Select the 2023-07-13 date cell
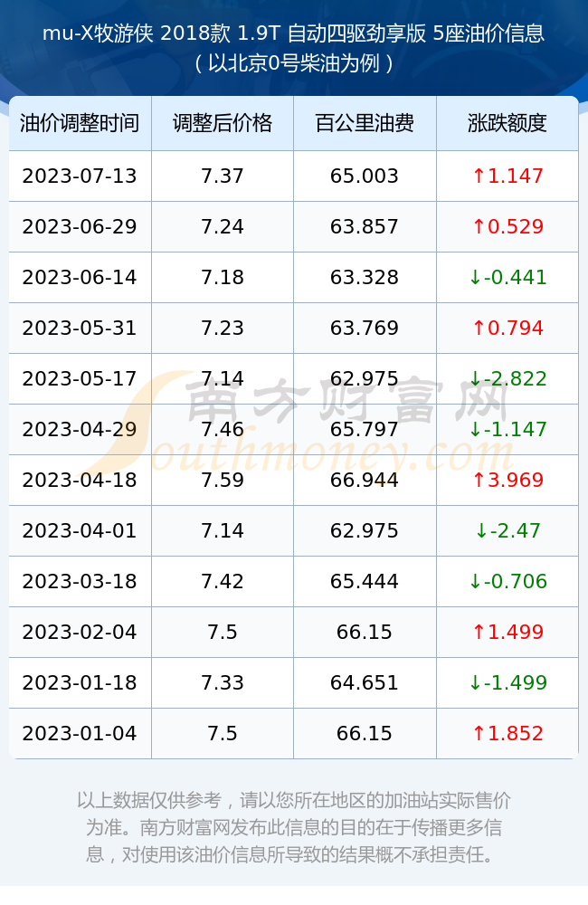588x905 pixels. (81, 176)
